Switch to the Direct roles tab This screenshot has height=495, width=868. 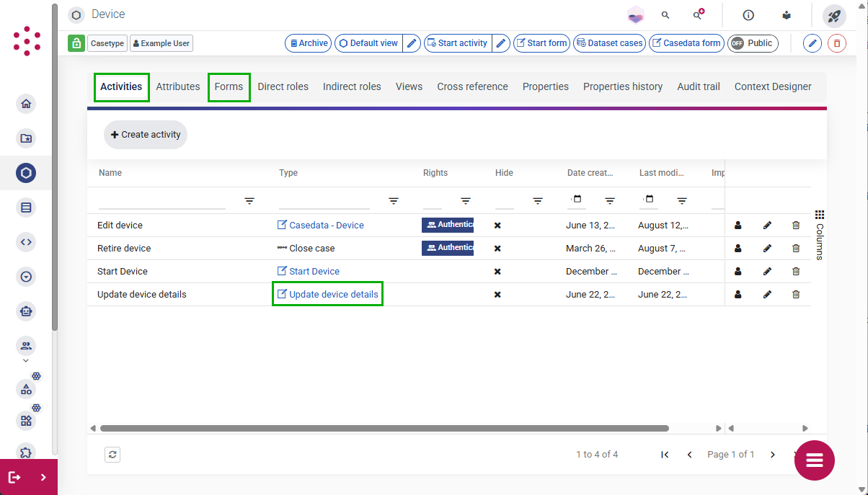coord(283,86)
